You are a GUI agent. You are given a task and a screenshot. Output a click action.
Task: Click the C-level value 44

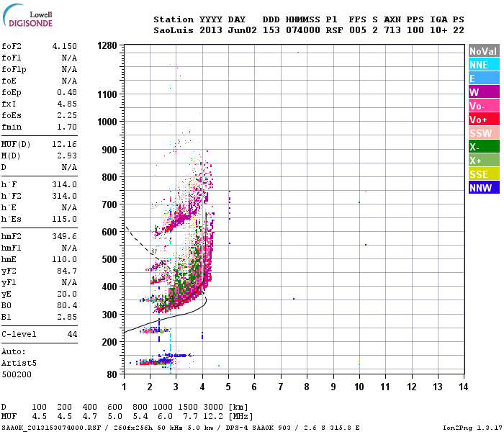coord(72,334)
